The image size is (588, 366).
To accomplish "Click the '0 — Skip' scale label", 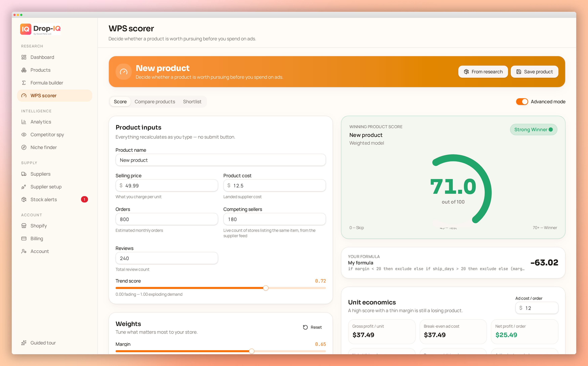I will coord(356,228).
